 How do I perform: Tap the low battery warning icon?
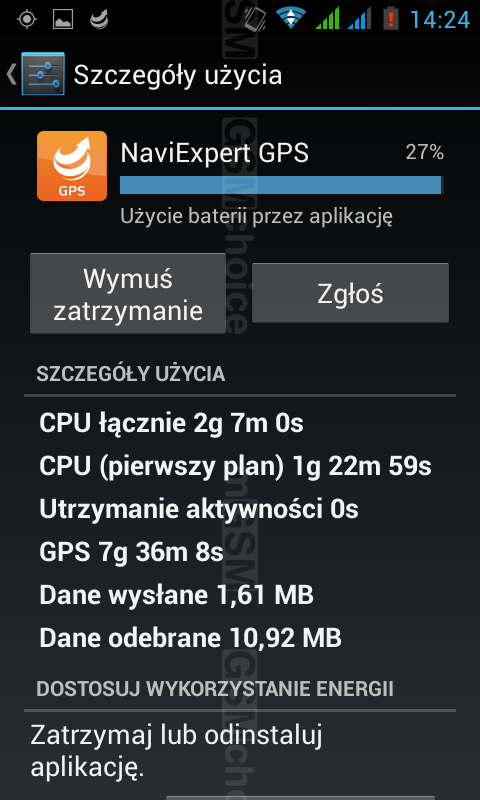click(x=391, y=18)
